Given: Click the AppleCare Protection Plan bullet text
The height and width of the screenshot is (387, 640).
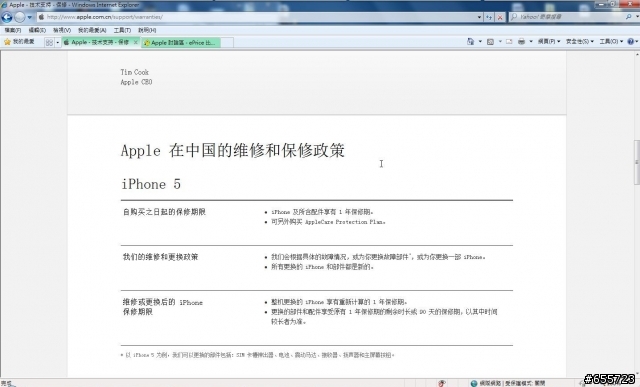Looking at the screenshot, I should click(329, 222).
